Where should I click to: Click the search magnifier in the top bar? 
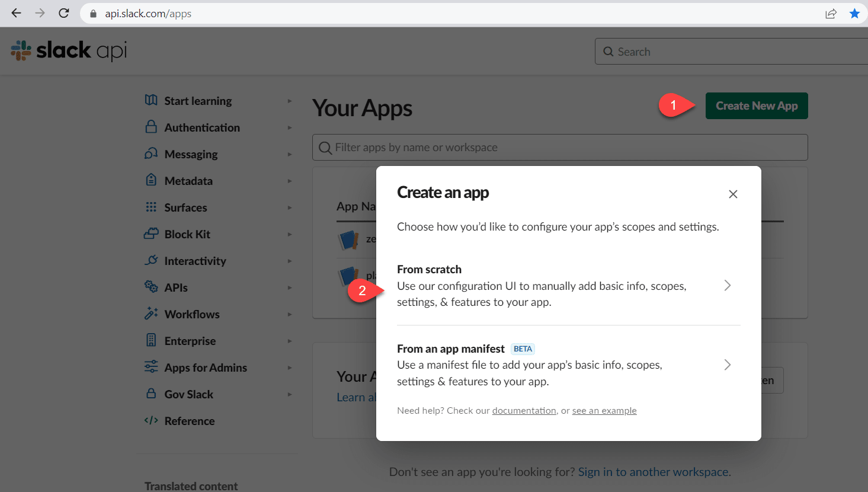click(608, 51)
